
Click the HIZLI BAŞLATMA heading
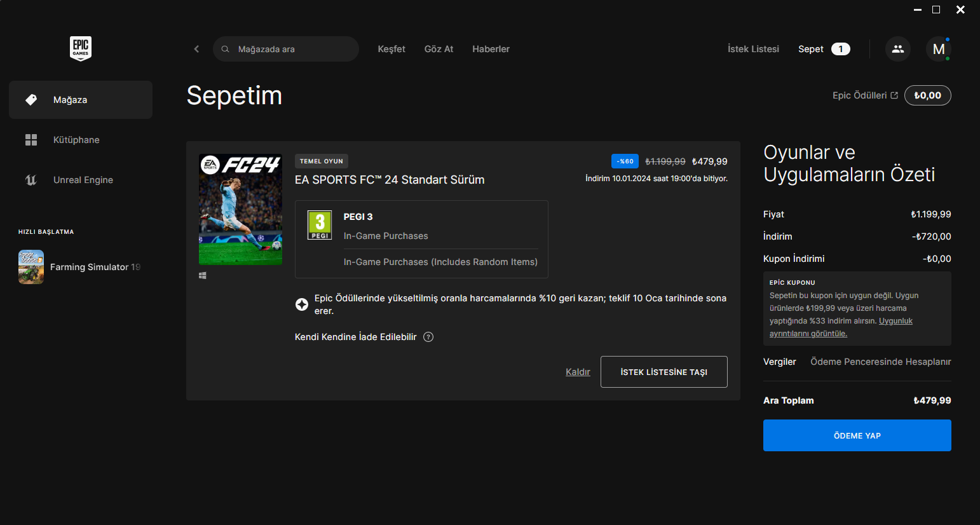pyautogui.click(x=46, y=232)
